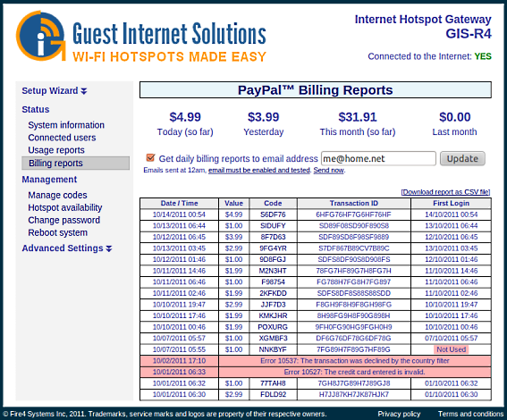
Task: Select code 9D8FGJ in the table
Action: tap(273, 259)
